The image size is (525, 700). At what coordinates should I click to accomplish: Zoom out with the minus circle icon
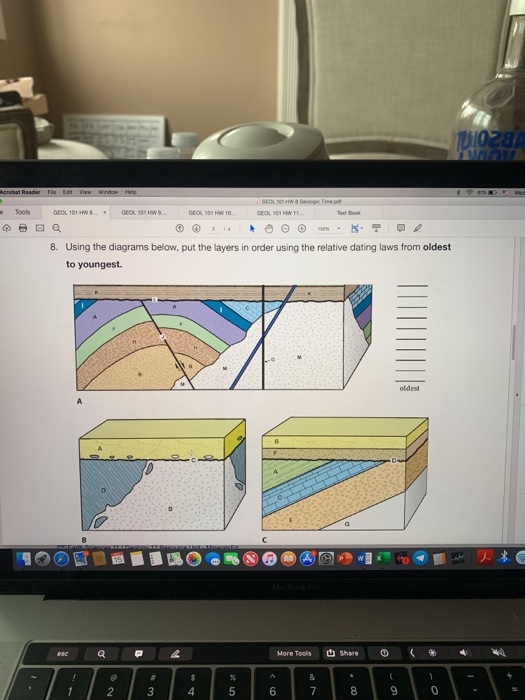tap(285, 229)
